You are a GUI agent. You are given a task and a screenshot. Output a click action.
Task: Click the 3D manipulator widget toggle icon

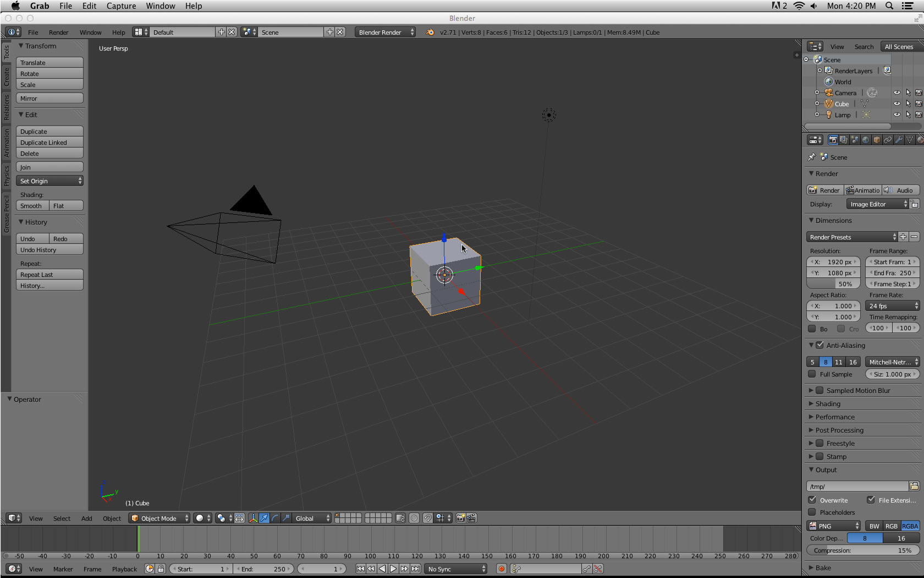tap(253, 518)
